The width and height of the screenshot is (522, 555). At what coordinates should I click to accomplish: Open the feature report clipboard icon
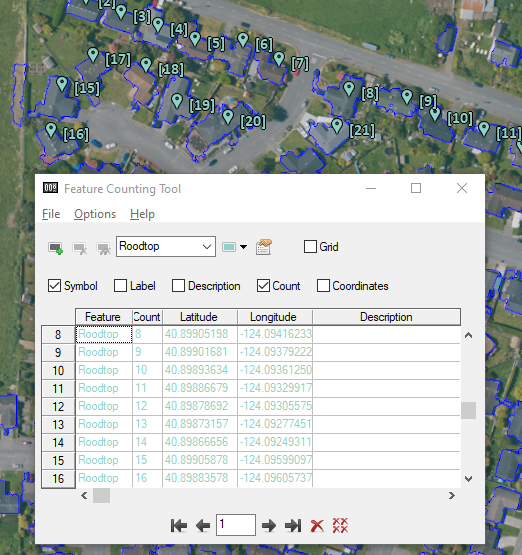pyautogui.click(x=264, y=247)
